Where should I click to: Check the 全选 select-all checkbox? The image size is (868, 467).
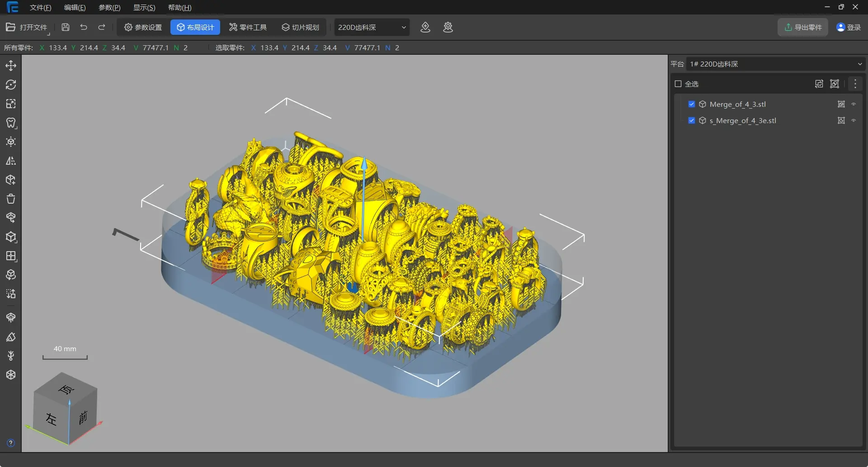coord(678,84)
